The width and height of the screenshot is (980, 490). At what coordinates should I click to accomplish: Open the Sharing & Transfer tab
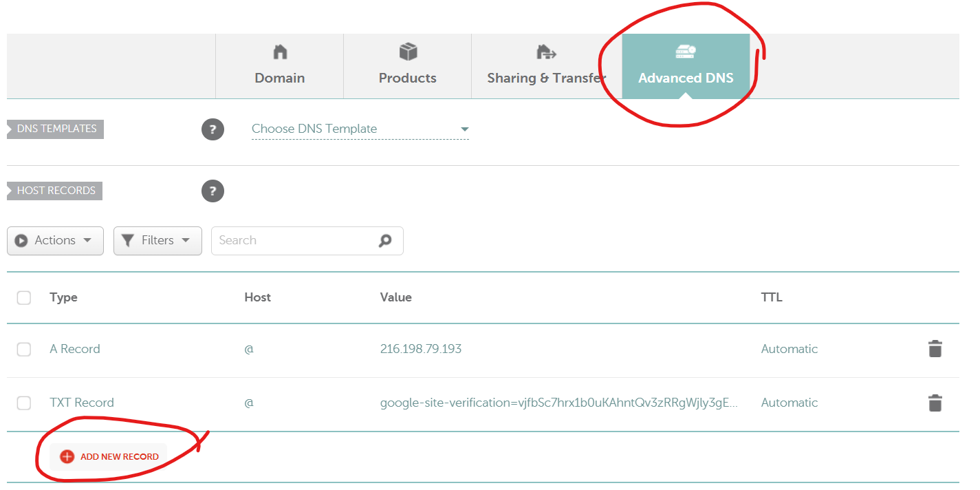click(547, 66)
